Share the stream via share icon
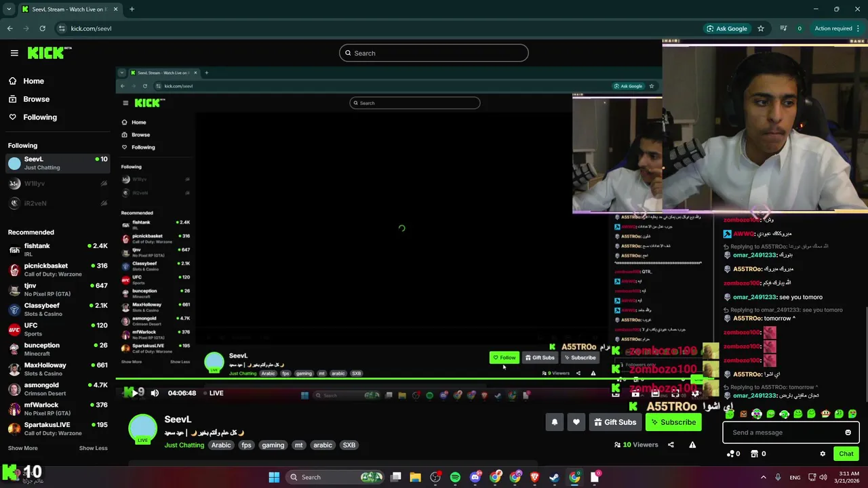This screenshot has height=488, width=868. point(671,445)
